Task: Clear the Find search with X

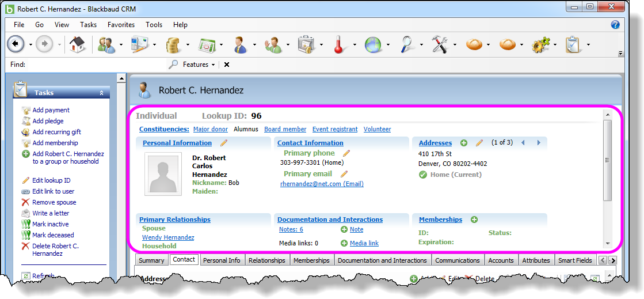Action: click(226, 65)
